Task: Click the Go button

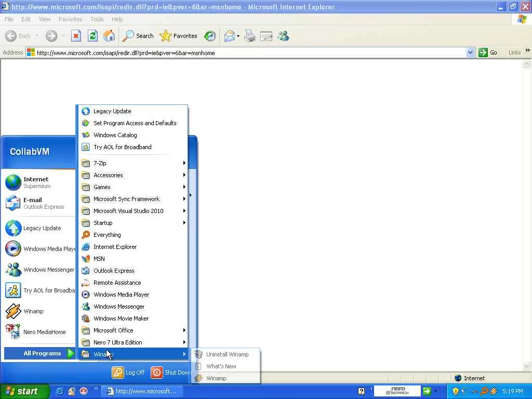Action: pos(488,52)
